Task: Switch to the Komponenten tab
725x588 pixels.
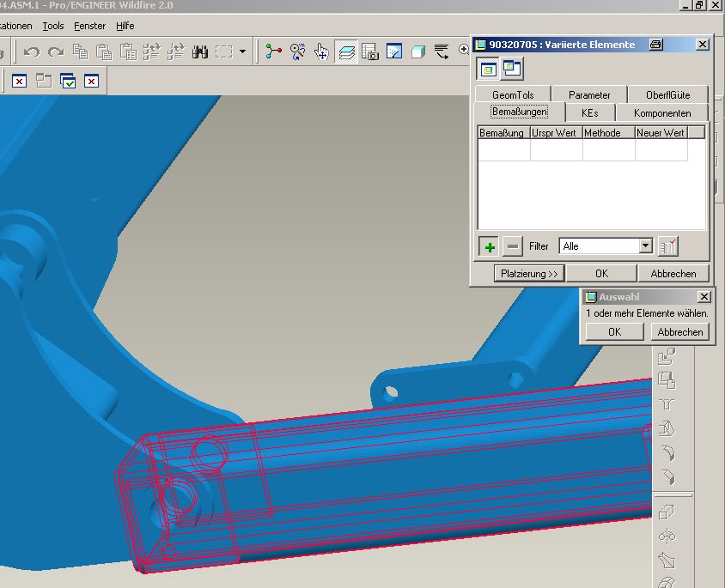Action: tap(661, 113)
